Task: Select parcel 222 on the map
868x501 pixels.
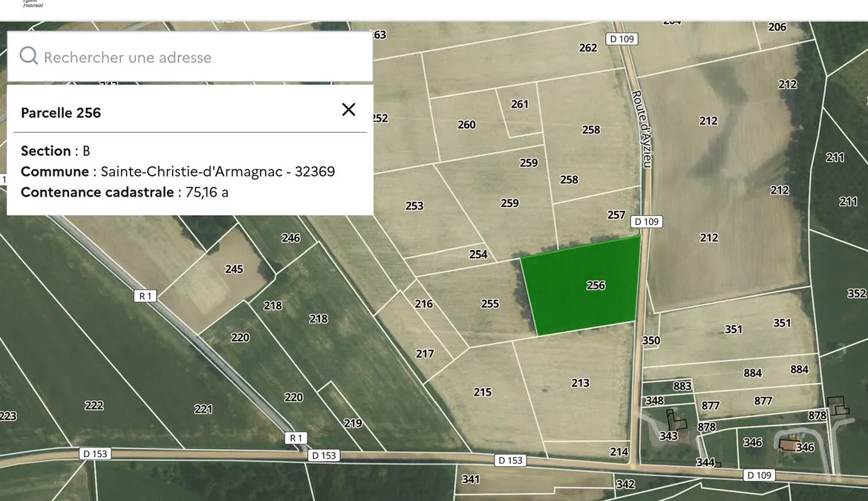Action: click(x=94, y=406)
